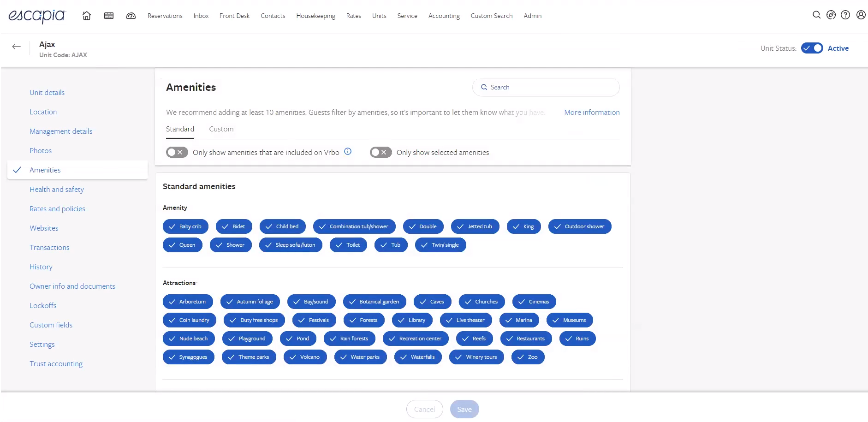The height and width of the screenshot is (422, 868).
Task: Open Health and safety in sidebar
Action: (57, 190)
